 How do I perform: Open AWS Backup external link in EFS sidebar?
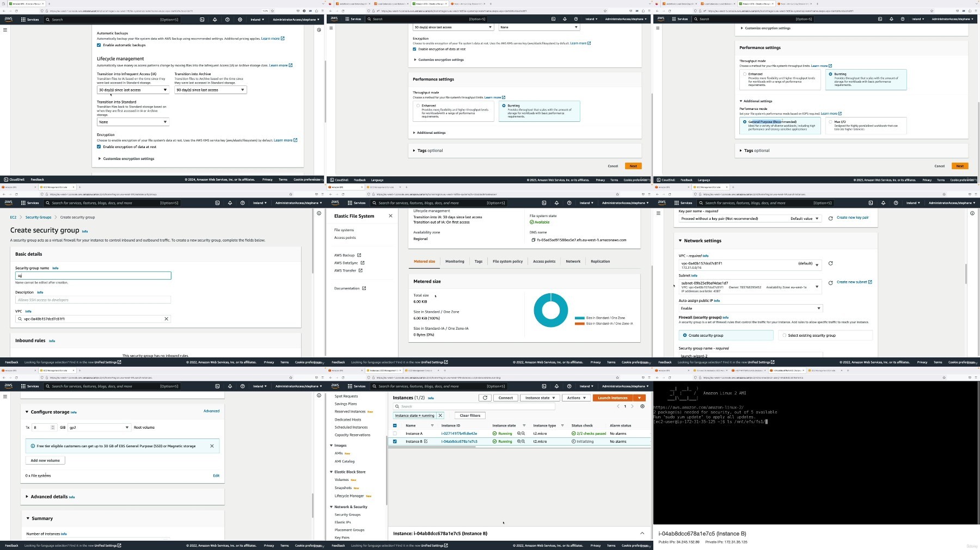coord(359,255)
